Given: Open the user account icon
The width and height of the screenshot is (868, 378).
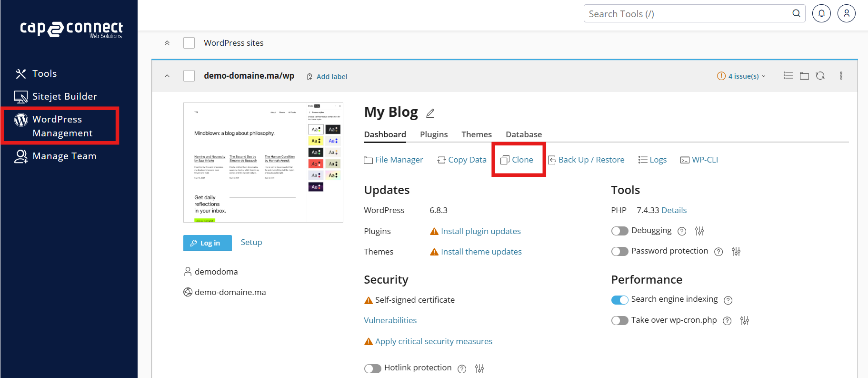Looking at the screenshot, I should click(x=847, y=13).
